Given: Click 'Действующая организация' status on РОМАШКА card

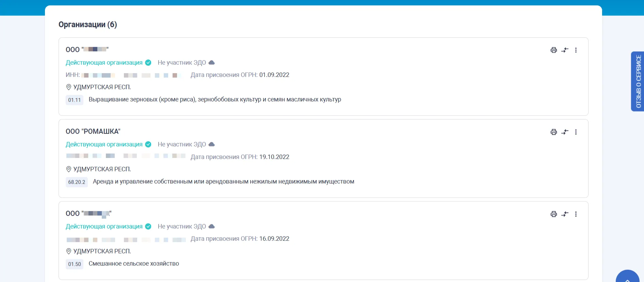Looking at the screenshot, I should tap(104, 144).
